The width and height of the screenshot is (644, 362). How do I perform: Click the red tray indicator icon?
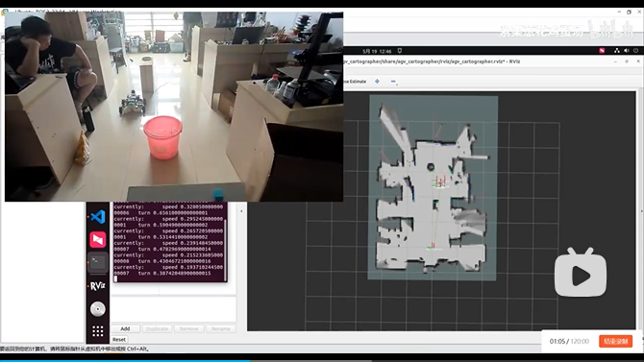click(602, 51)
